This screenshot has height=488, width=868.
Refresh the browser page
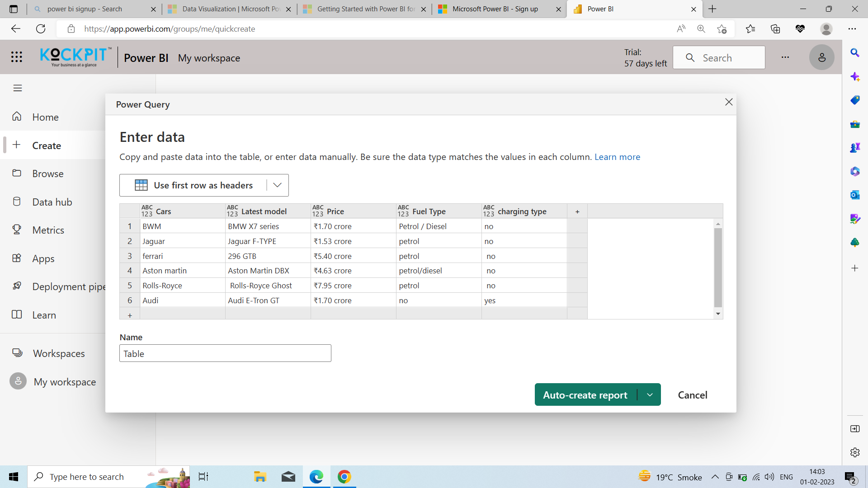tap(41, 29)
